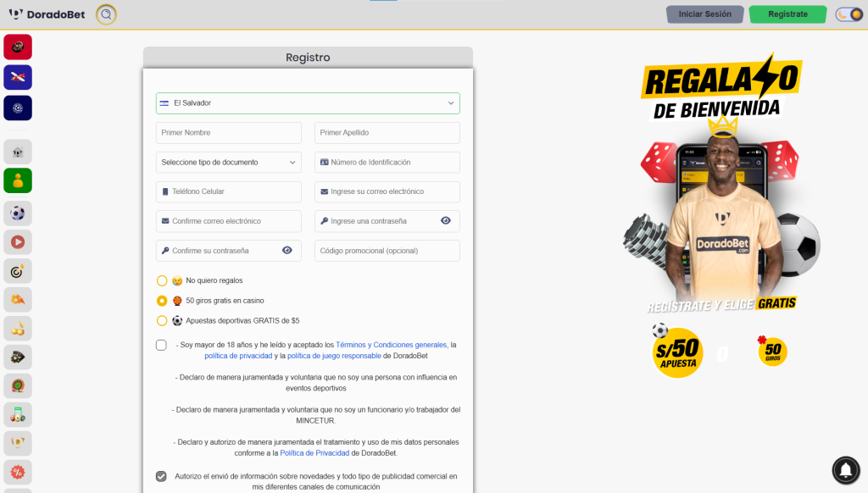Click the Iniciar Sesión button
Image resolution: width=868 pixels, height=493 pixels.
click(x=704, y=14)
